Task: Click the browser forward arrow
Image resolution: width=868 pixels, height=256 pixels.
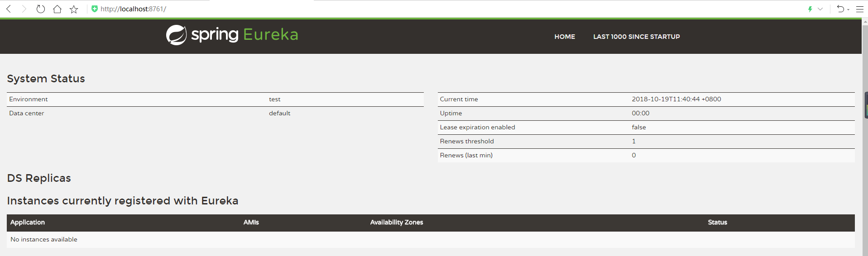Action: [24, 9]
